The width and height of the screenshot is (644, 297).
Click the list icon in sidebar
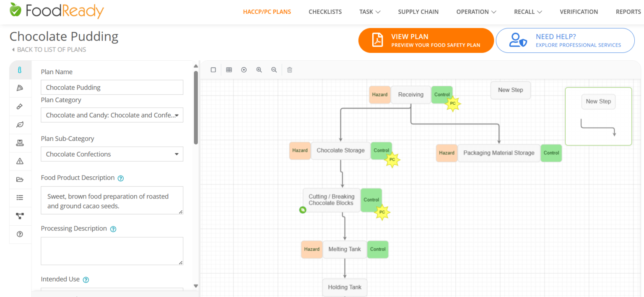(20, 198)
